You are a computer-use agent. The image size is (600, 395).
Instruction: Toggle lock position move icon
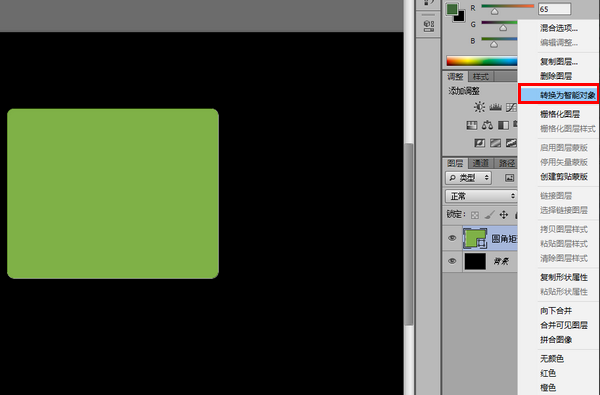pyautogui.click(x=504, y=215)
